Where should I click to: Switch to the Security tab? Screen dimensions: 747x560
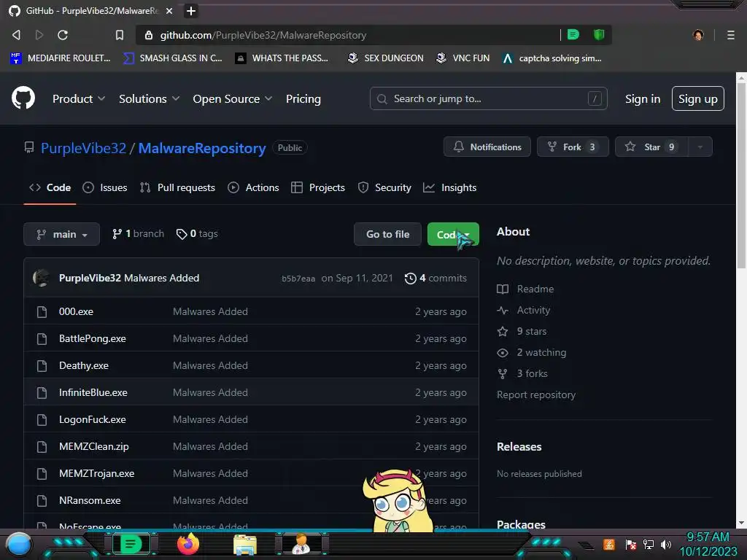click(384, 187)
